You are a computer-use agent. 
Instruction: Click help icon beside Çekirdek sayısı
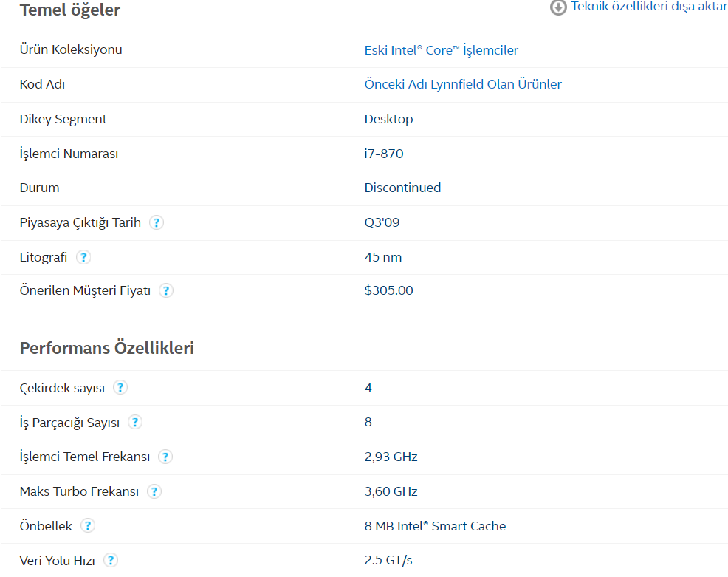[x=120, y=387]
